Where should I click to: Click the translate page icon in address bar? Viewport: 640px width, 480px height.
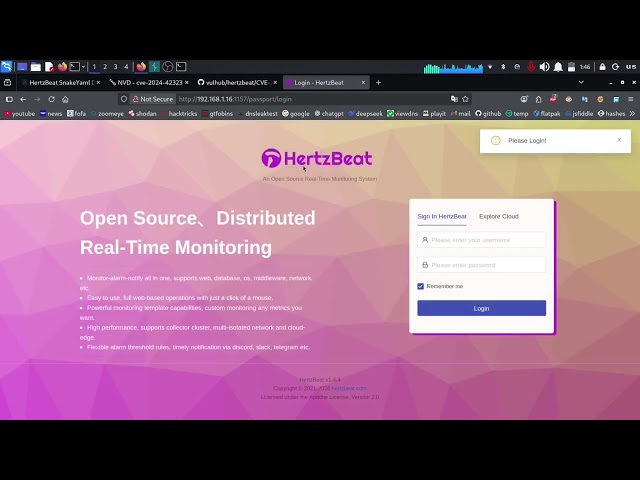454,99
